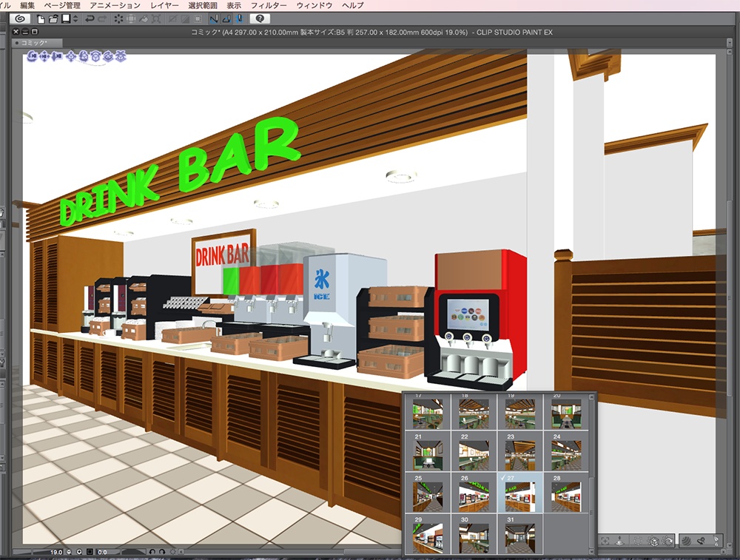The width and height of the screenshot is (740, 560).
Task: Click the camera rotate manipulator icon
Action: [x=32, y=57]
